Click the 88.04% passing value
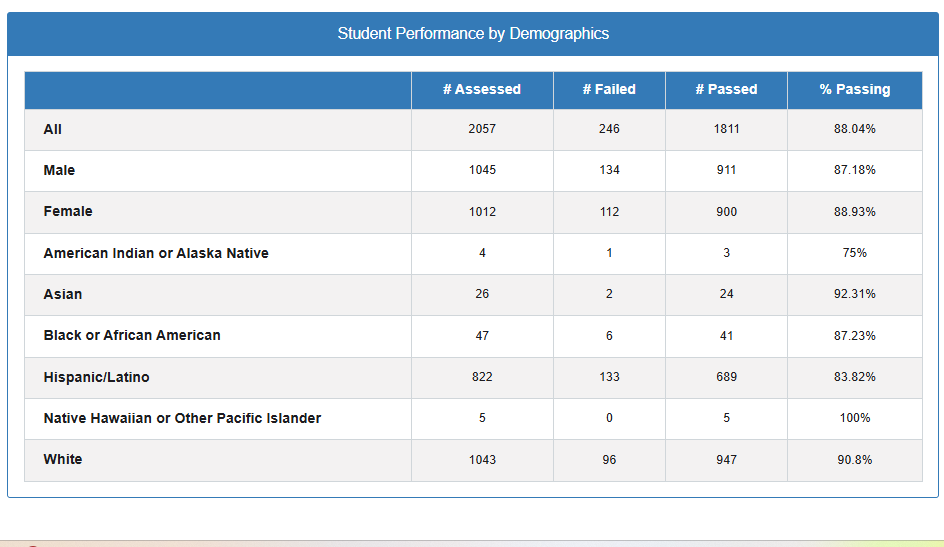This screenshot has height=547, width=944. (854, 129)
